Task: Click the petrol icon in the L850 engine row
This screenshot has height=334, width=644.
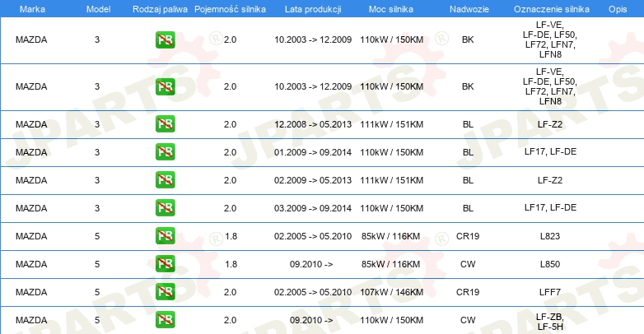Action: click(x=165, y=263)
